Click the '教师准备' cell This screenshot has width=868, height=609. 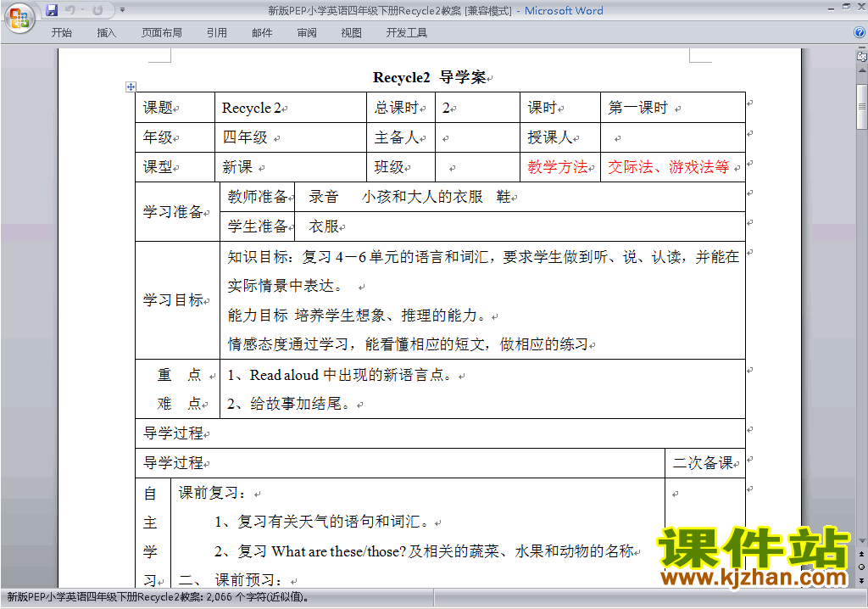(x=258, y=197)
